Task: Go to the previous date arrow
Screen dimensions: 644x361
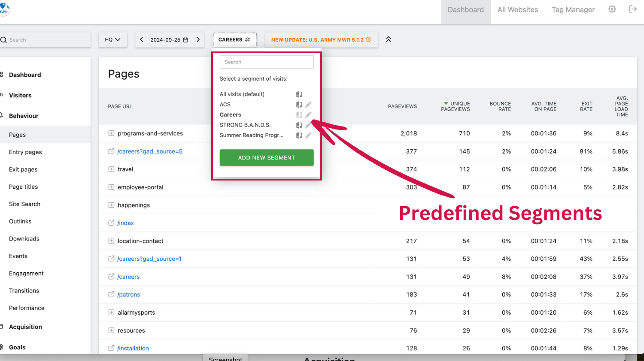Action: point(142,39)
